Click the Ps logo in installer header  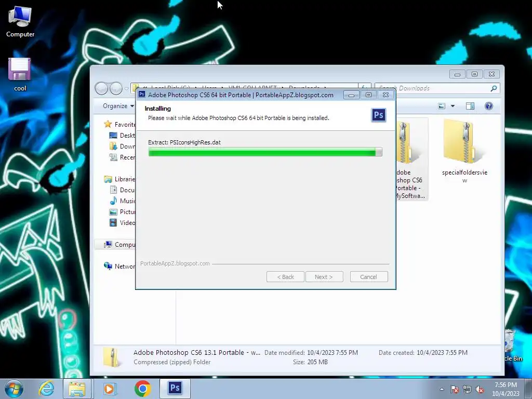[x=379, y=115]
